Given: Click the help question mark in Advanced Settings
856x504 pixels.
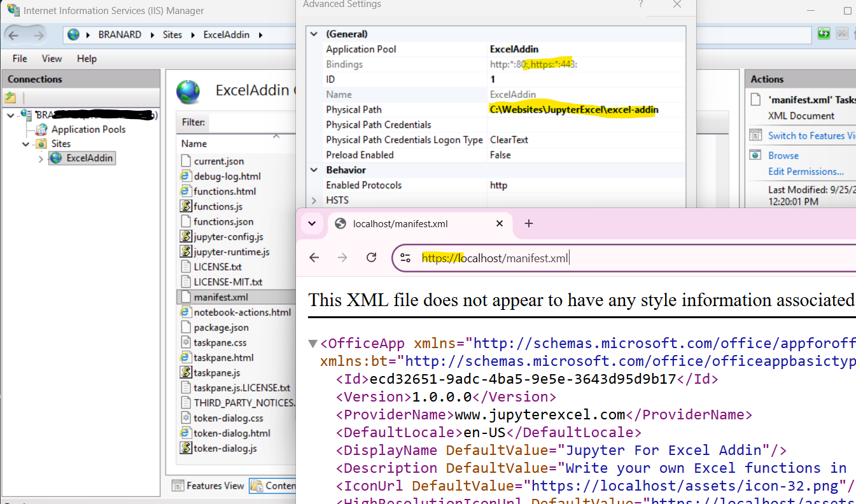Looking at the screenshot, I should pyautogui.click(x=641, y=4).
